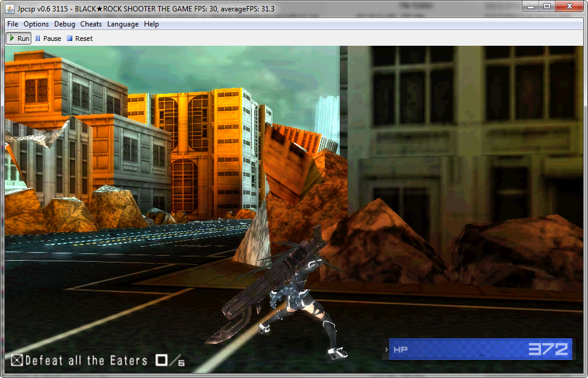The image size is (588, 378).
Task: Open the Language menu
Action: [x=123, y=24]
